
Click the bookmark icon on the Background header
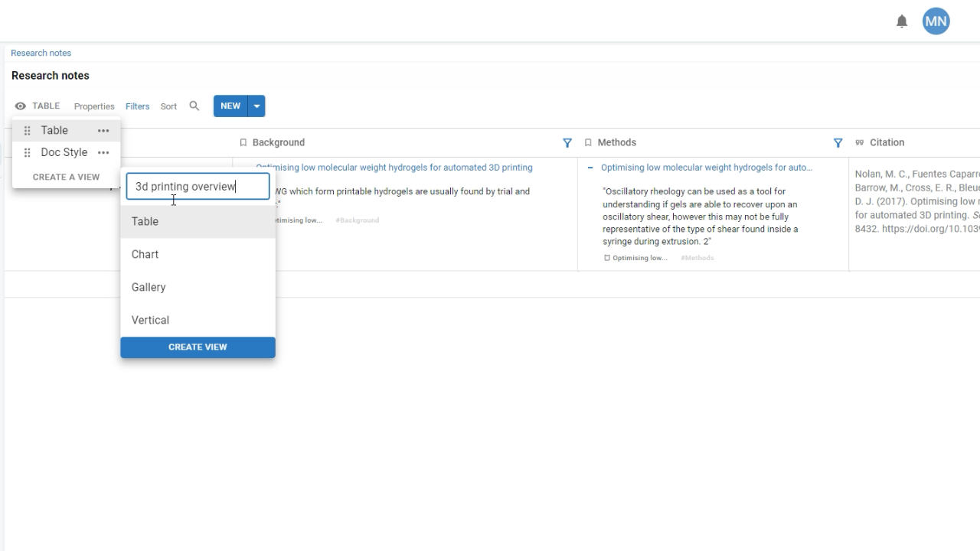click(243, 142)
